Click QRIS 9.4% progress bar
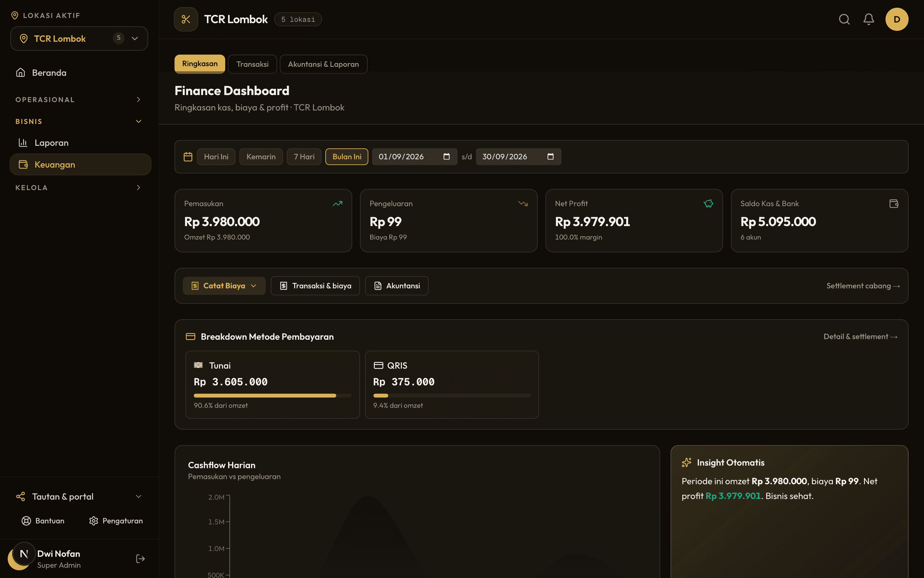Viewport: 924px width, 578px height. pyautogui.click(x=452, y=396)
